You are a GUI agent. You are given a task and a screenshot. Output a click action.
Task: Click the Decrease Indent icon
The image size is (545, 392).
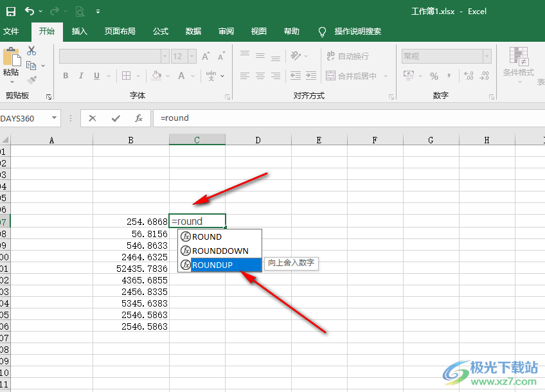(296, 76)
